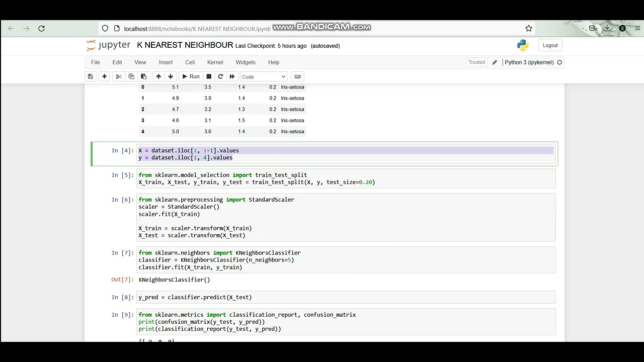Click the In [4]: prompt label

point(123,150)
